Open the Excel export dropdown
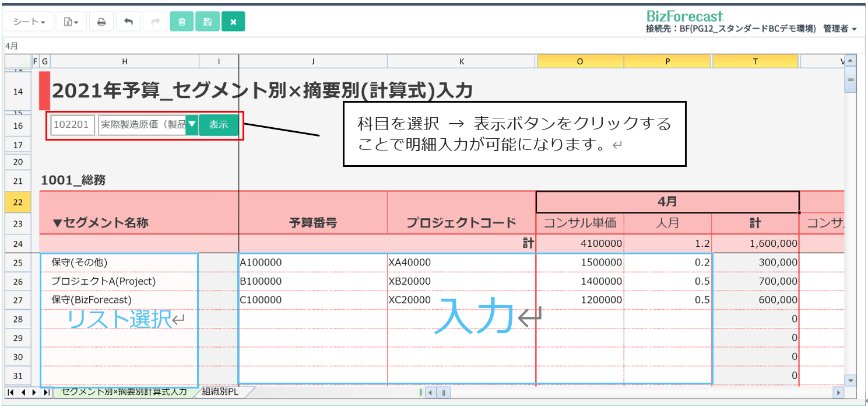This screenshot has width=868, height=406. 71,22
